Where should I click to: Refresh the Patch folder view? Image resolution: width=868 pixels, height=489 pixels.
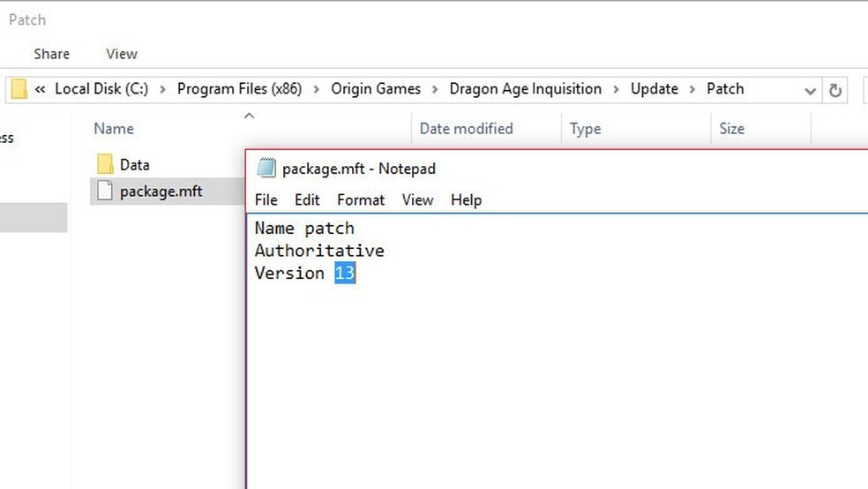[x=834, y=90]
